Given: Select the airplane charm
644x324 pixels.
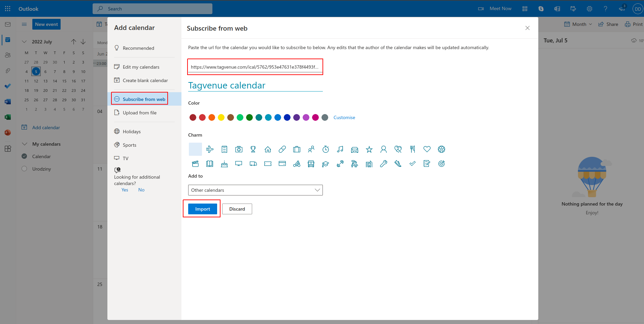Looking at the screenshot, I should 210,149.
